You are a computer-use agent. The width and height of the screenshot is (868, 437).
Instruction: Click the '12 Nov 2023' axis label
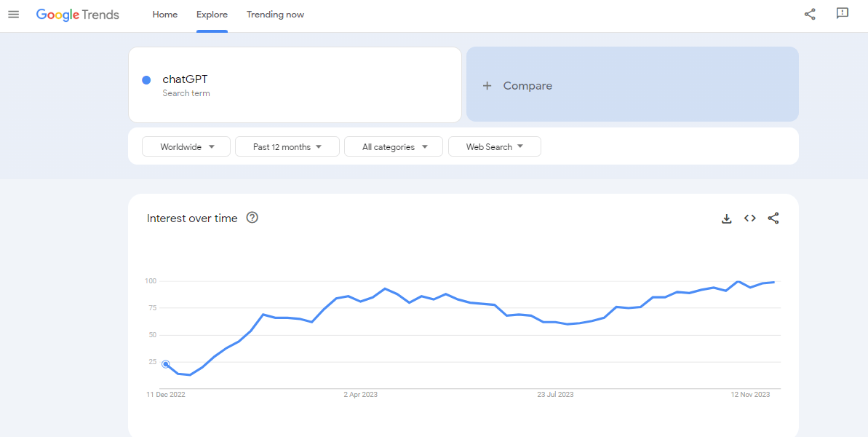coord(750,395)
